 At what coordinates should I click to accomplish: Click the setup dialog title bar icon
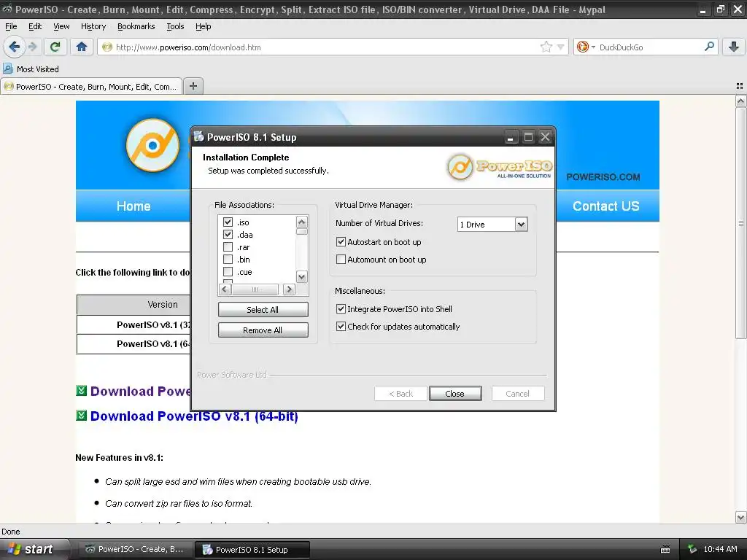click(198, 136)
